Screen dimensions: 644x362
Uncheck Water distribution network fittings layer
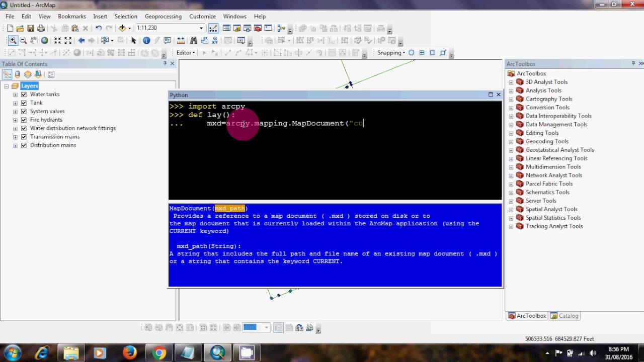tap(24, 129)
